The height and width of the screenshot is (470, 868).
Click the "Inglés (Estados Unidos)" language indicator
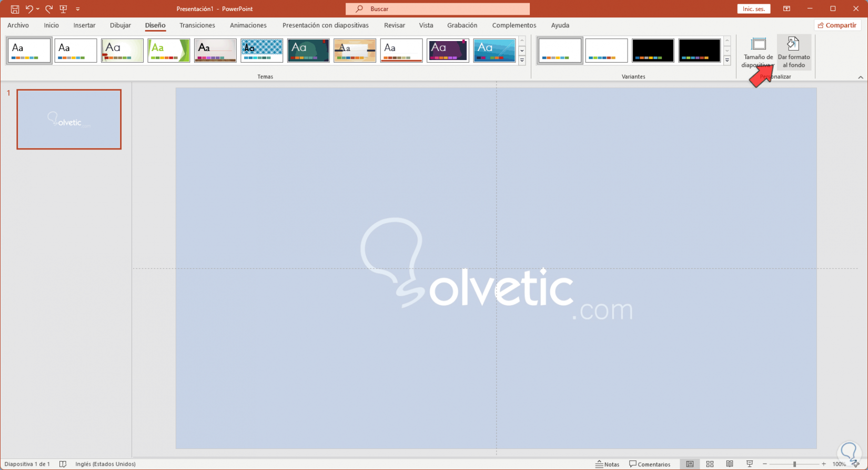(106, 464)
